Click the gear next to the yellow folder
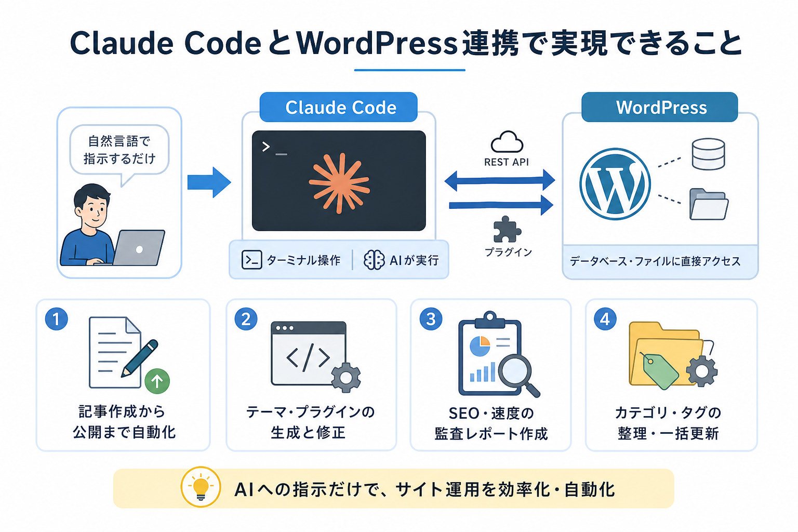The height and width of the screenshot is (532, 798). 702,371
